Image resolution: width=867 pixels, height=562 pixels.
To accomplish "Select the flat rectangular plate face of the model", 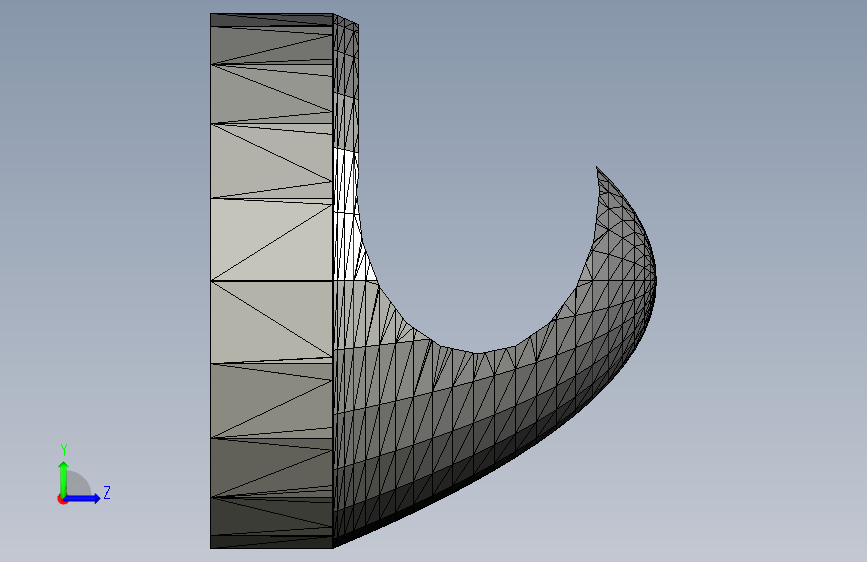I will tap(271, 281).
